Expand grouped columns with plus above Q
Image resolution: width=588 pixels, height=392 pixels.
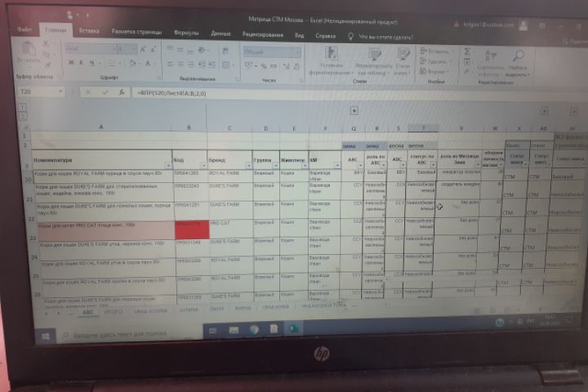[354, 111]
